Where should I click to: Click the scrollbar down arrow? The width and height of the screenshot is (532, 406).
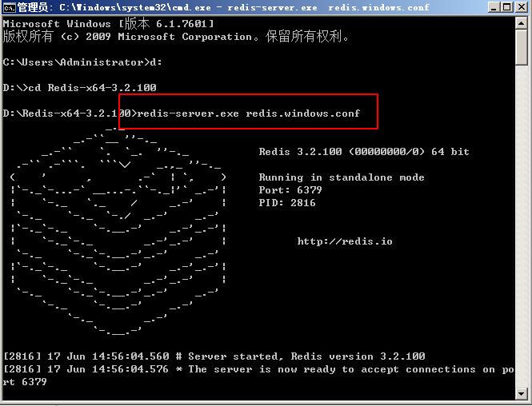click(x=521, y=393)
